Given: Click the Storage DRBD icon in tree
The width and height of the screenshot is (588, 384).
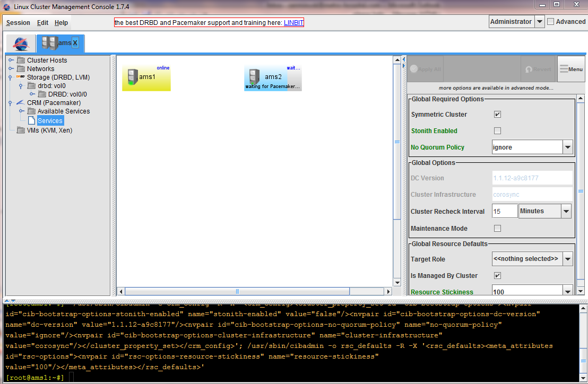Looking at the screenshot, I should [x=21, y=77].
